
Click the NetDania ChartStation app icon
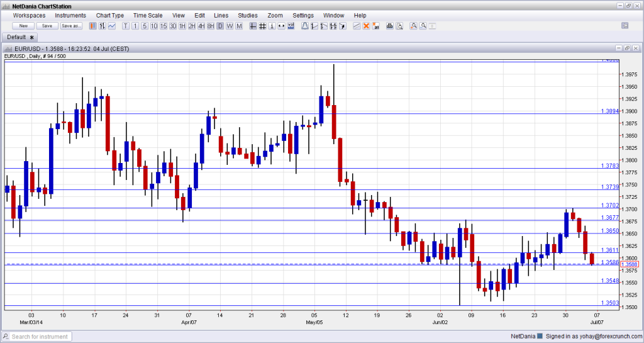6,6
